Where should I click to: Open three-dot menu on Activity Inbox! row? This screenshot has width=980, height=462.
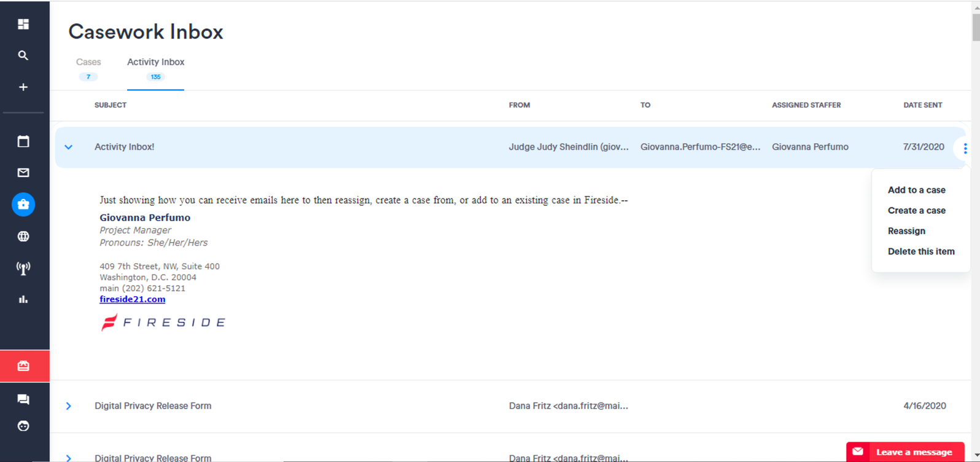(965, 148)
